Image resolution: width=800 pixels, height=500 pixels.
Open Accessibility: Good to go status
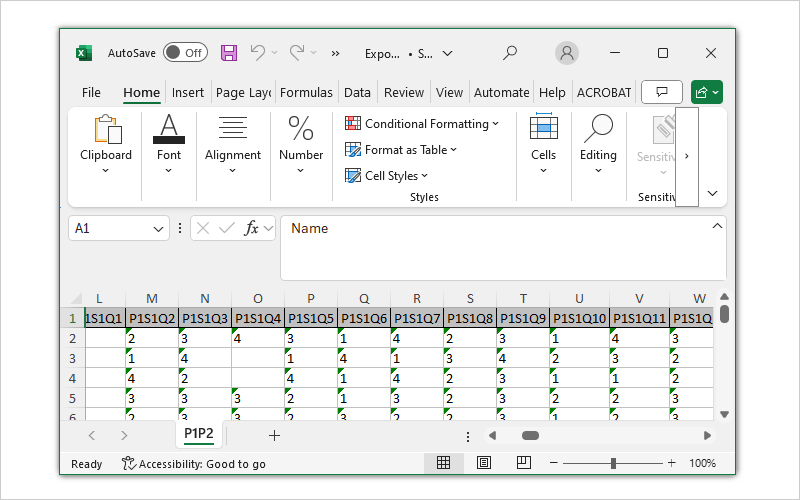pyautogui.click(x=193, y=464)
